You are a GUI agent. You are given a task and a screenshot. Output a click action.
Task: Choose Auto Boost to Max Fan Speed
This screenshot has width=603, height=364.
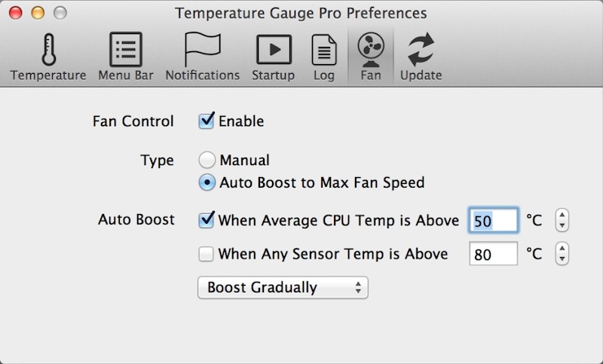click(x=207, y=182)
